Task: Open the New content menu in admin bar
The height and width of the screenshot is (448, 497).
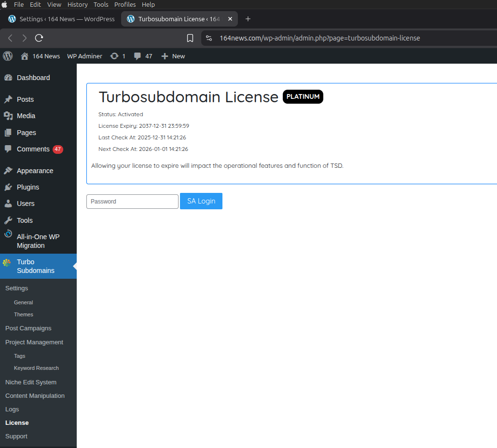Action: pos(173,56)
